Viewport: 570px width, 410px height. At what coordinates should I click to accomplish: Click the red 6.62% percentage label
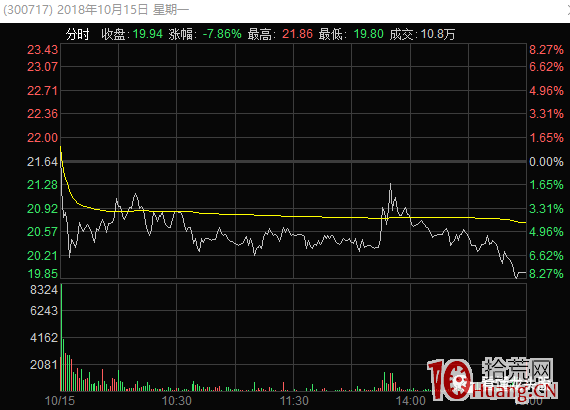click(x=546, y=67)
